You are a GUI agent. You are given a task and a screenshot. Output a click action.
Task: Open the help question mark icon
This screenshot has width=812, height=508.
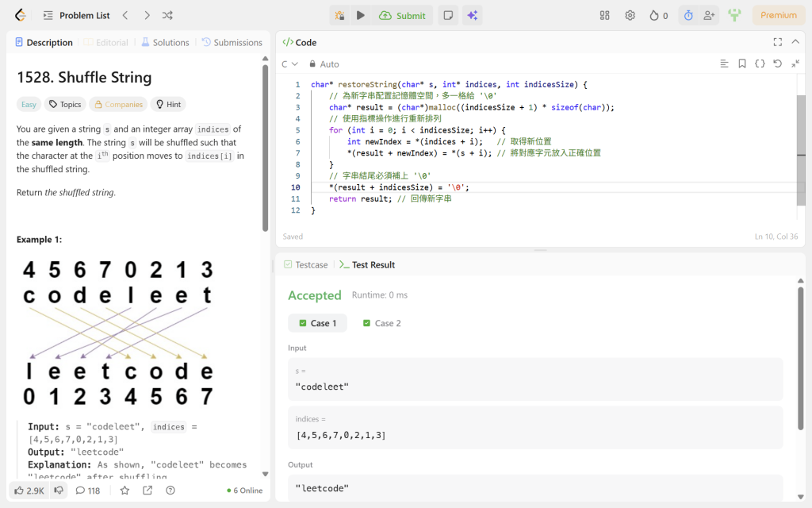(170, 491)
